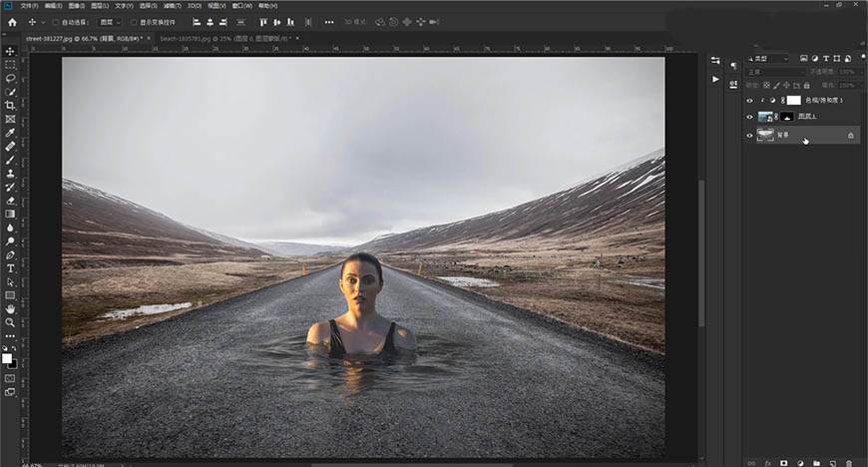Align top edges button

[263, 22]
